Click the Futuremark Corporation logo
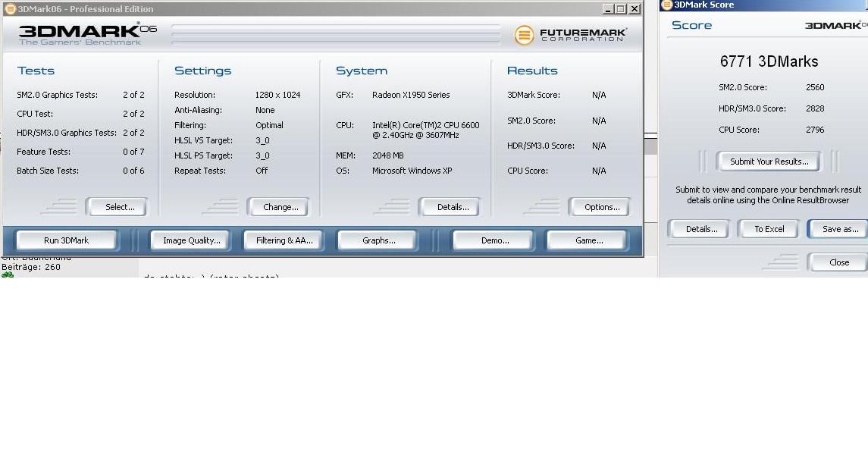The width and height of the screenshot is (868, 455). [x=570, y=35]
